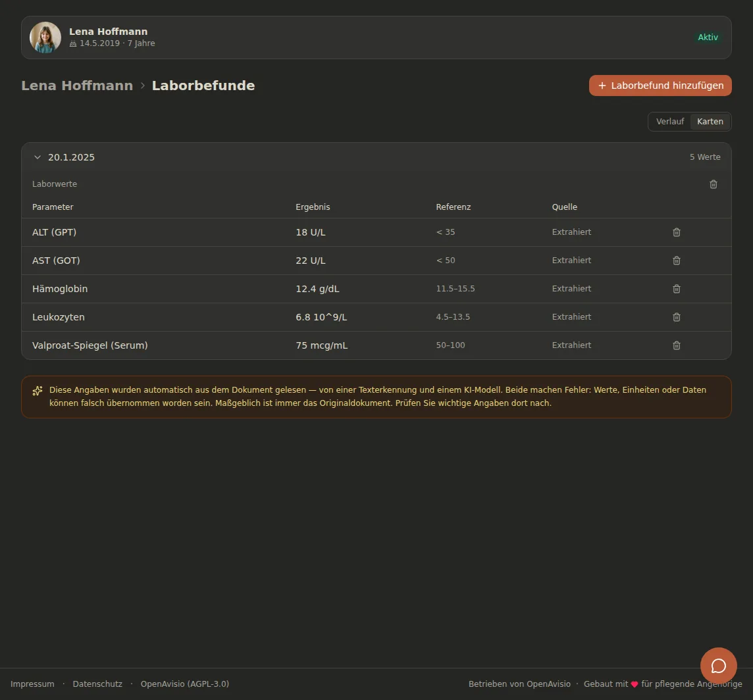Delete the Valproat-Spiegel (Serum) value

click(x=676, y=345)
